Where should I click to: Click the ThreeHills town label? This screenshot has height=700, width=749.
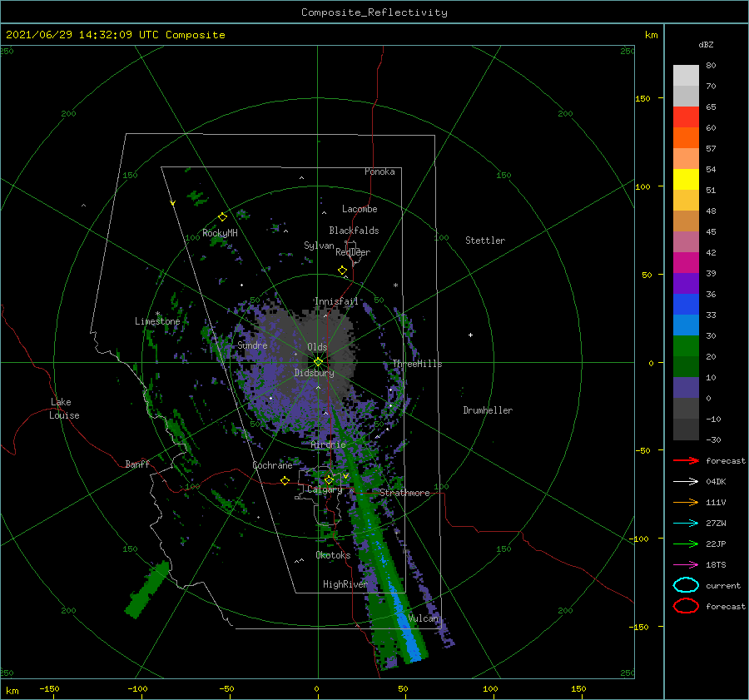(418, 364)
